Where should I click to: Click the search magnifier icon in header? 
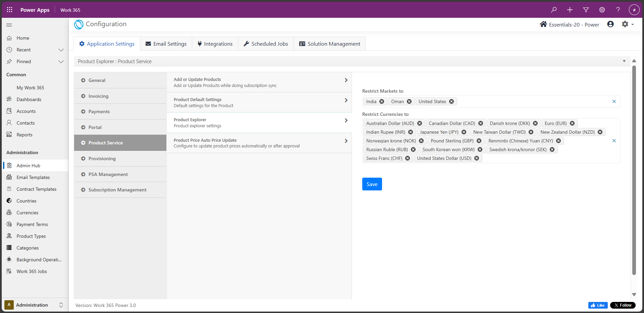click(x=554, y=10)
